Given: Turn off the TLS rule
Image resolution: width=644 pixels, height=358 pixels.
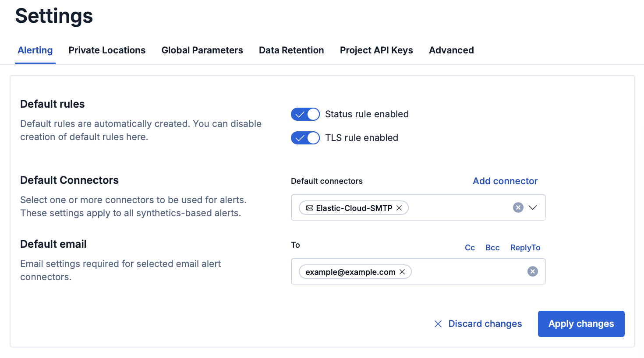Looking at the screenshot, I should [305, 138].
